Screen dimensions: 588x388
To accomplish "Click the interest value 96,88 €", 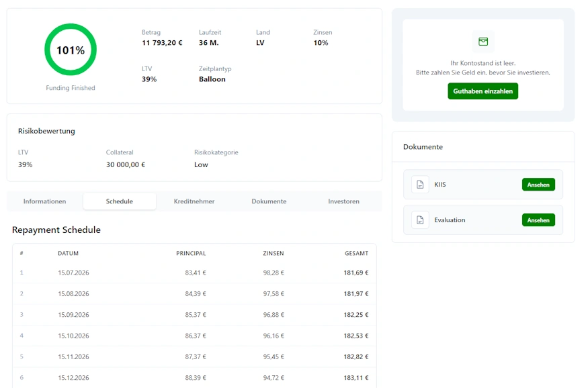I will [x=274, y=315].
